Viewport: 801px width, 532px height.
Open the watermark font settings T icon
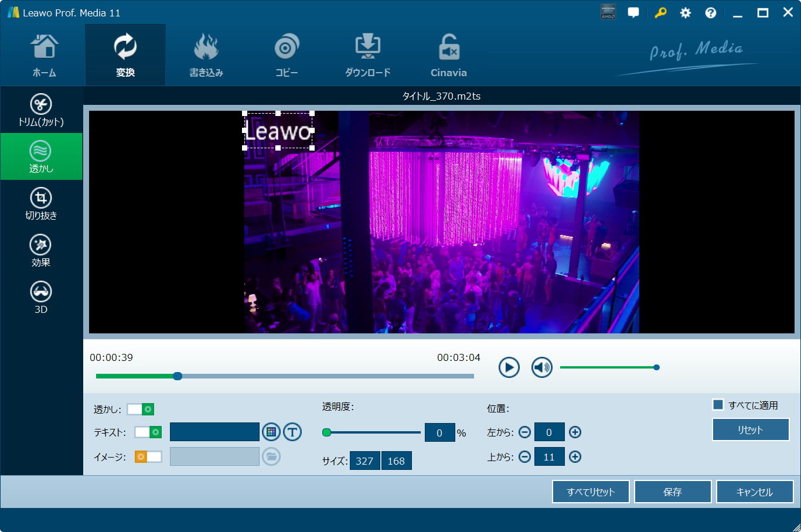click(x=292, y=432)
